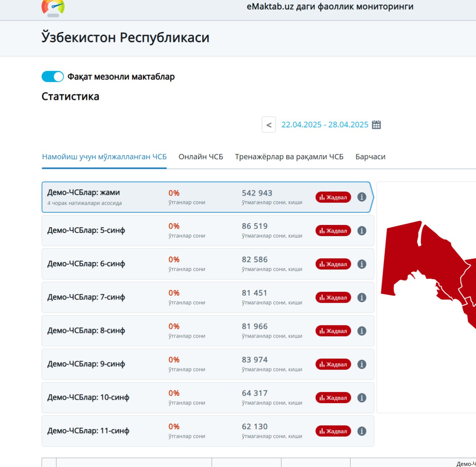This screenshot has width=476, height=467.
Task: Click info icon for 10-синф row
Action: tap(362, 398)
